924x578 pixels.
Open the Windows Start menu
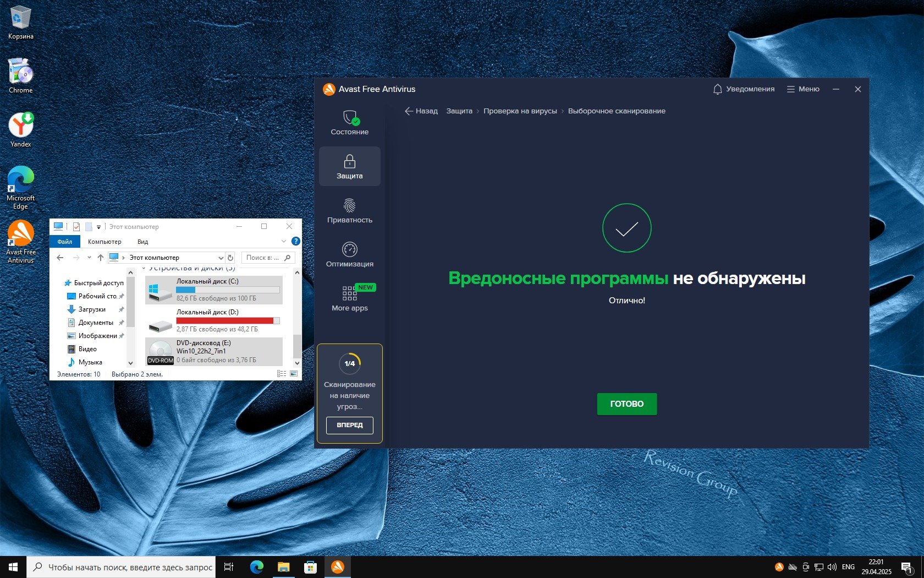click(x=13, y=567)
